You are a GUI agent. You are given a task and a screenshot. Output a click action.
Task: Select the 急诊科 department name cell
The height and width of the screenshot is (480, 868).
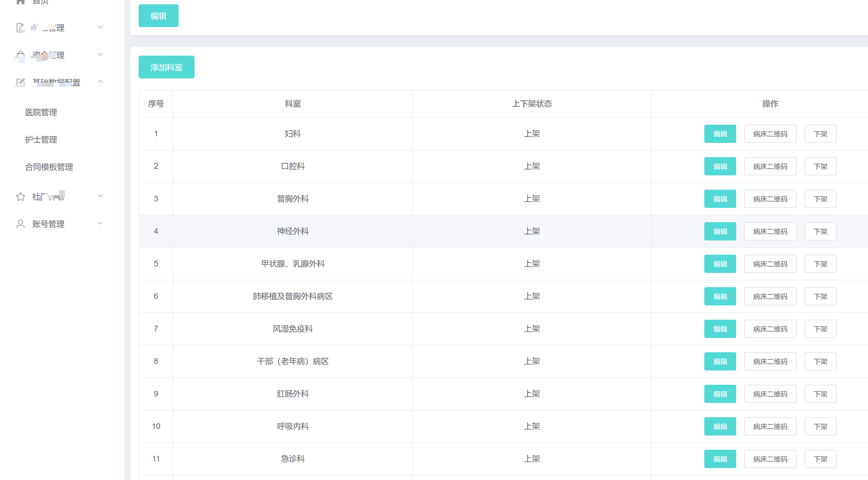pyautogui.click(x=292, y=459)
